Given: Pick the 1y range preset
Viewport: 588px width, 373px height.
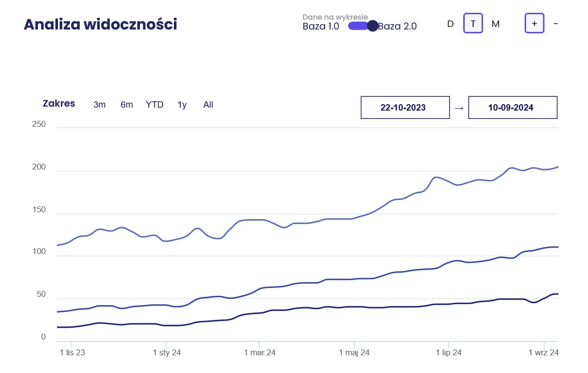Looking at the screenshot, I should [x=182, y=105].
